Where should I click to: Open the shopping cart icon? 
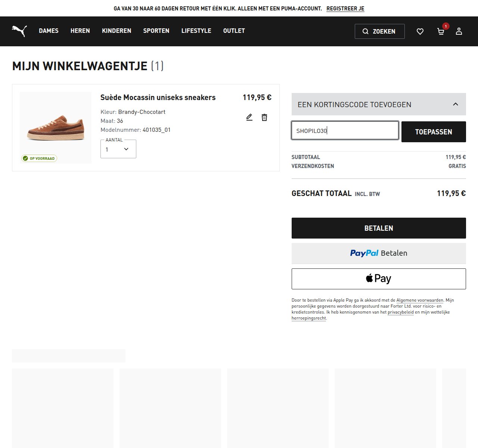(x=441, y=31)
